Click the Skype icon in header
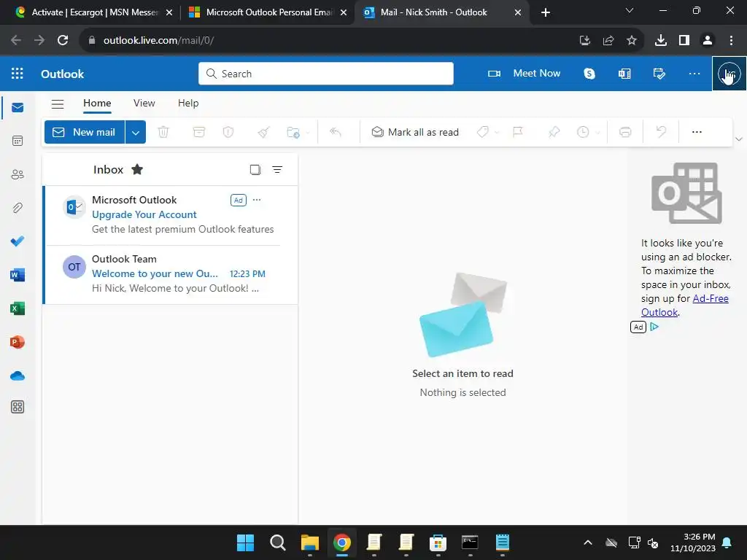Viewport: 747px width, 560px height. click(x=589, y=74)
